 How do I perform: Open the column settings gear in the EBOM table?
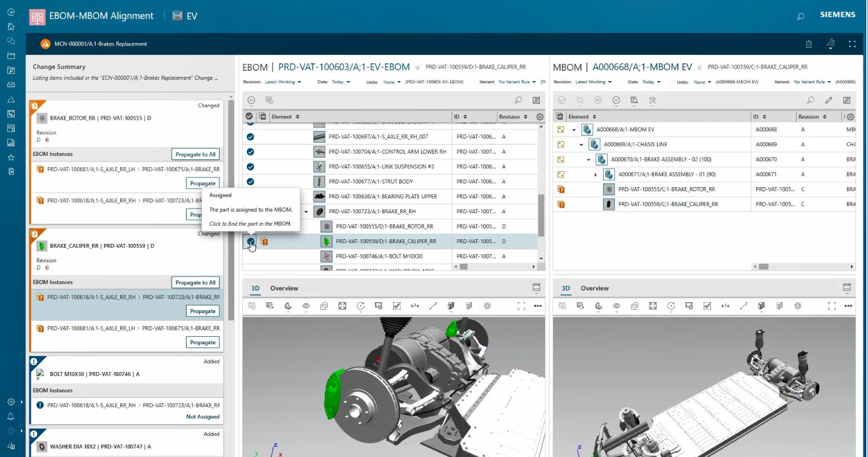pos(540,116)
